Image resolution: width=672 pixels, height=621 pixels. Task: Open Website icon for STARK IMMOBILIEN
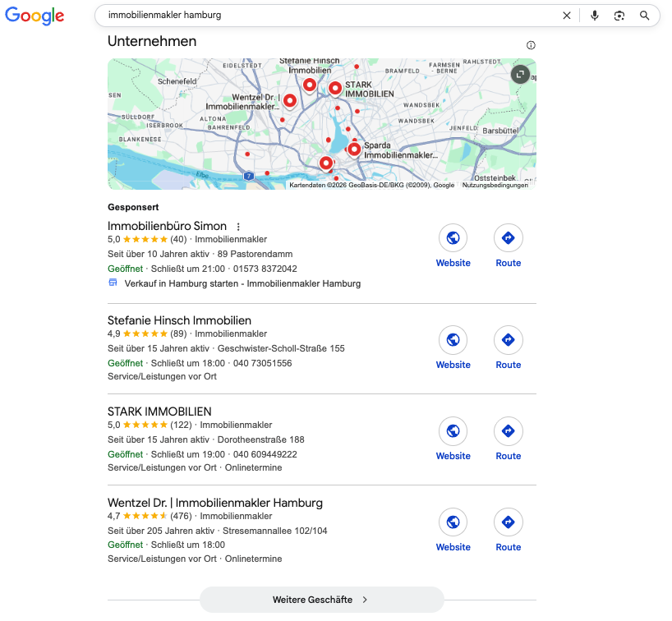(x=453, y=430)
